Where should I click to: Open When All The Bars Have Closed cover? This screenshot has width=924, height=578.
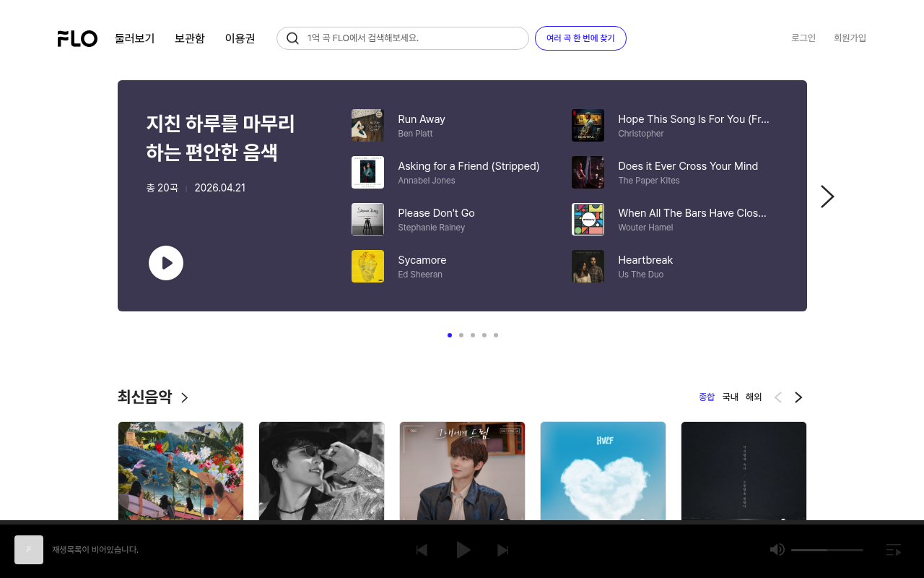click(x=588, y=219)
